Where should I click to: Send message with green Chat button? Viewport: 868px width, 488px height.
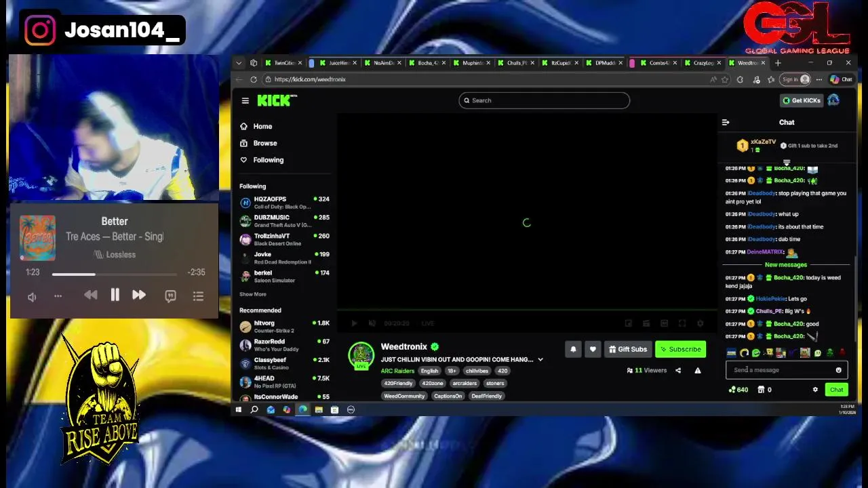836,390
